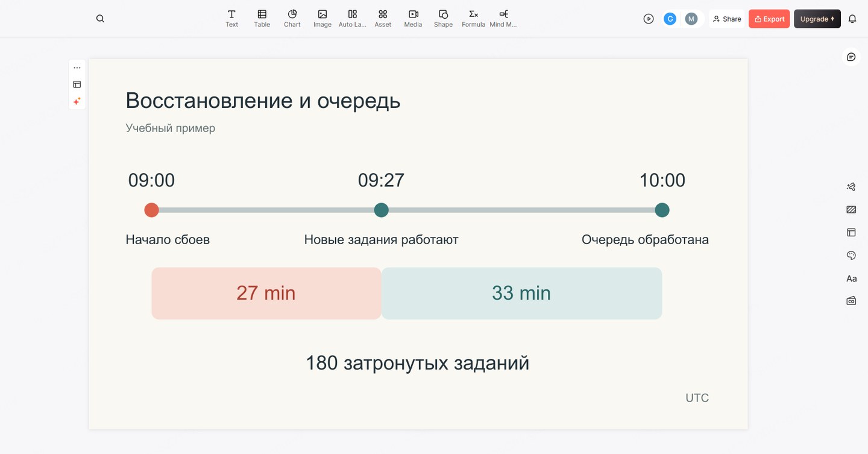Insert a Text element
Screen dimensions: 868x454
232,19
